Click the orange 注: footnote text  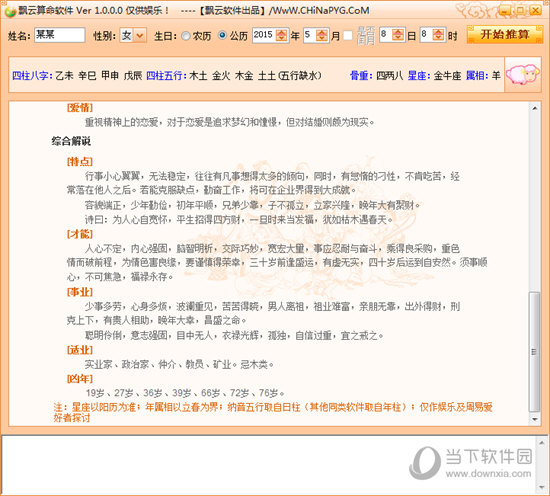point(273,412)
